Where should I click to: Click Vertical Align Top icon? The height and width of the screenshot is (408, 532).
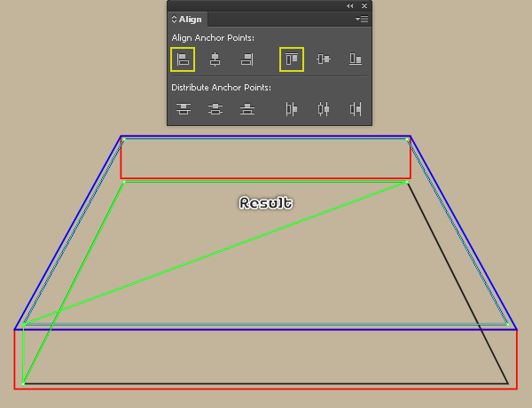292,59
